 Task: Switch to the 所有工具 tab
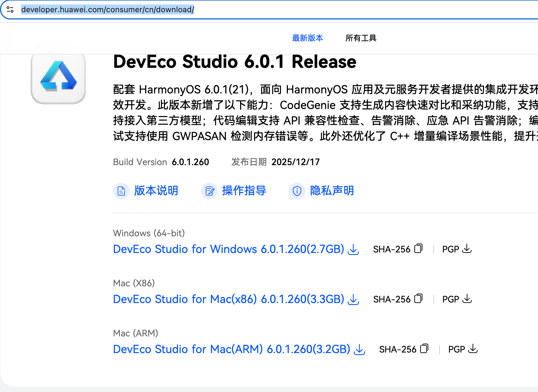point(361,38)
